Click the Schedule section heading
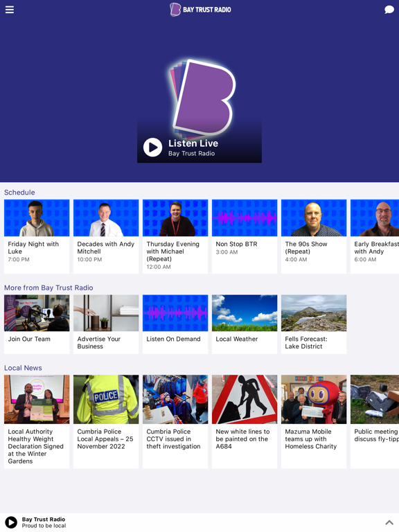Viewport: 399px width, 532px height. (x=19, y=193)
